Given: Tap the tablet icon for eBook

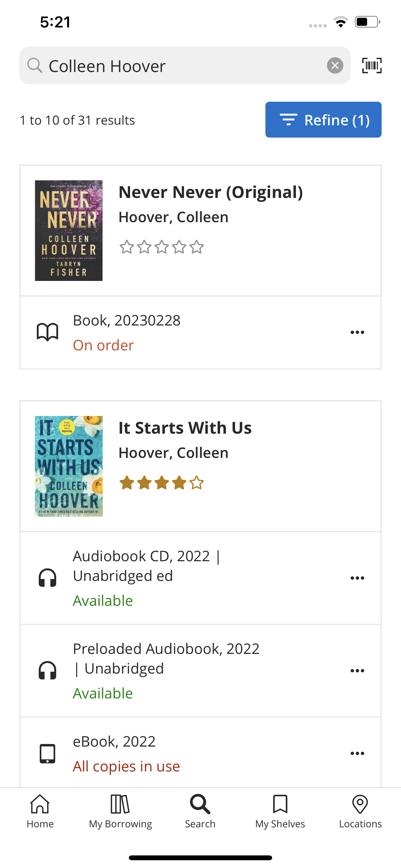Looking at the screenshot, I should [x=47, y=753].
